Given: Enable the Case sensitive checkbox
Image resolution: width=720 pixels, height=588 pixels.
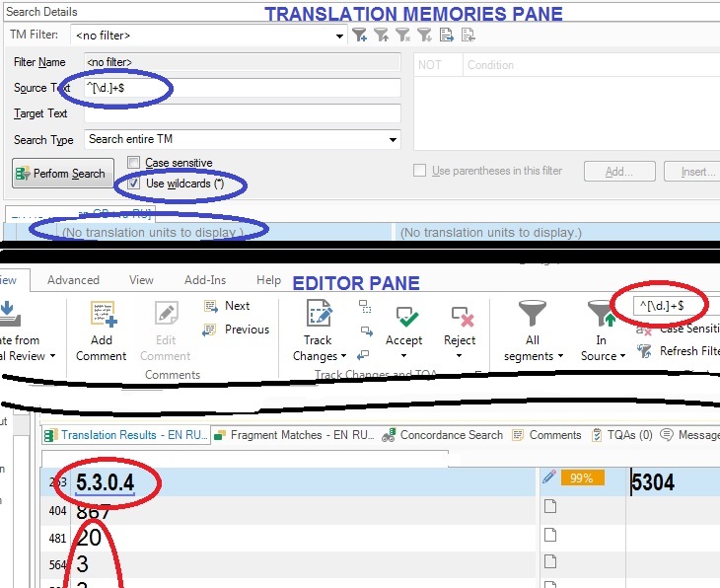Looking at the screenshot, I should coord(133,162).
